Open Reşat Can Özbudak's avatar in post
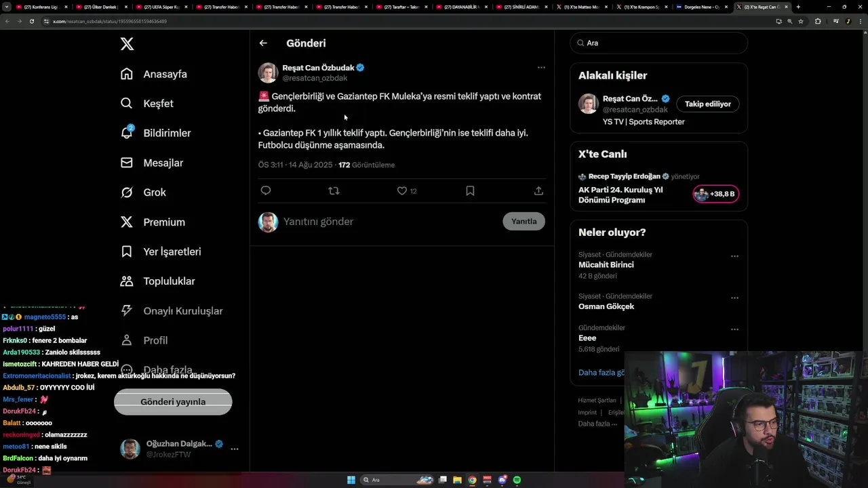The height and width of the screenshot is (488, 868). [x=268, y=73]
